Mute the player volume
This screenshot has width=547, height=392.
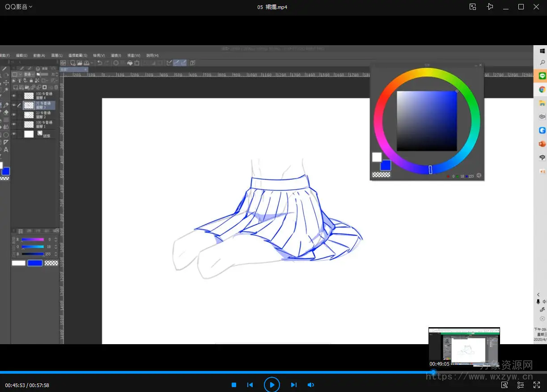pos(311,385)
